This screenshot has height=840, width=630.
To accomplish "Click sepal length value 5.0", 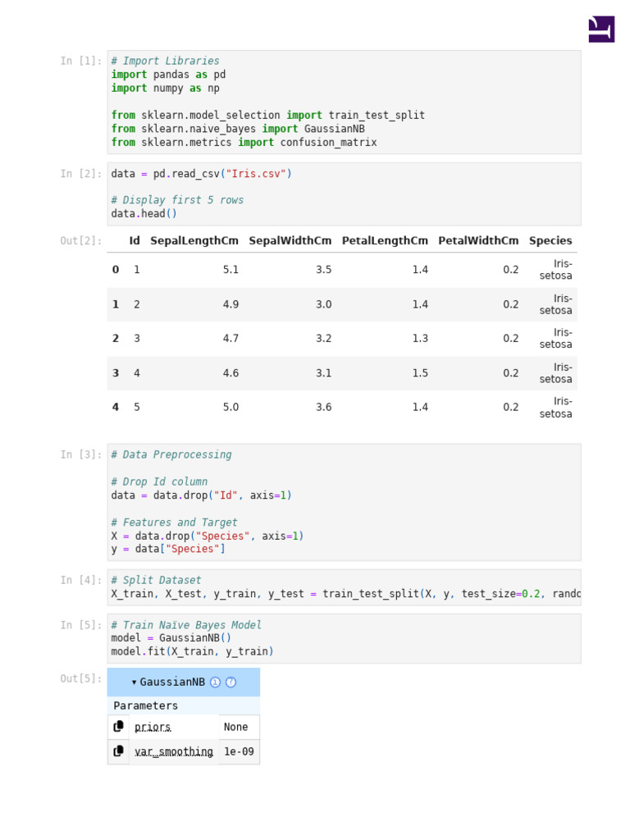I will (x=231, y=407).
